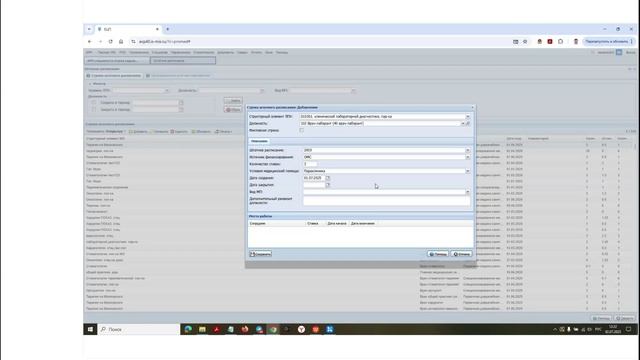
Task: Click the Дополнительный элемент должности text area
Action: click(387, 200)
